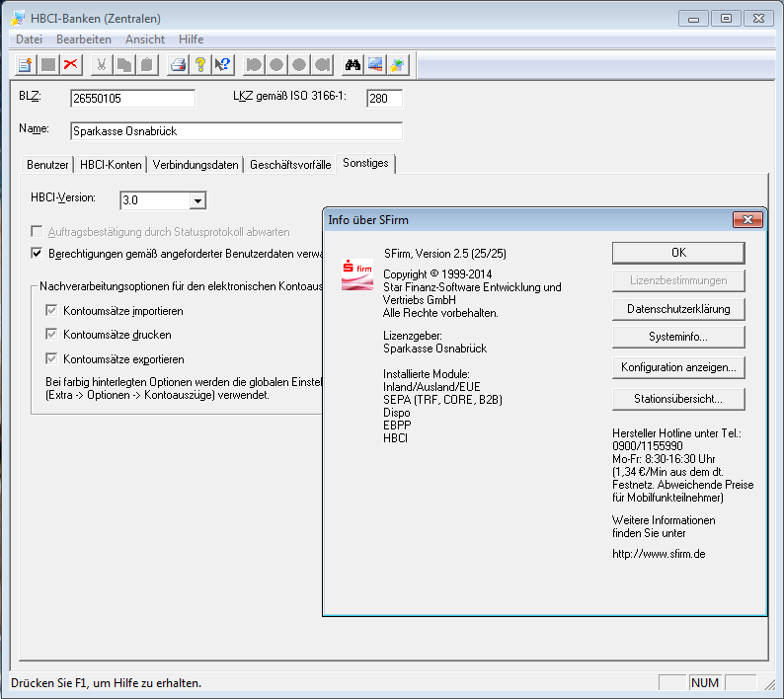Image resolution: width=784 pixels, height=699 pixels.
Task: Click the SFirm, Version 2.5 text
Action: 445,254
